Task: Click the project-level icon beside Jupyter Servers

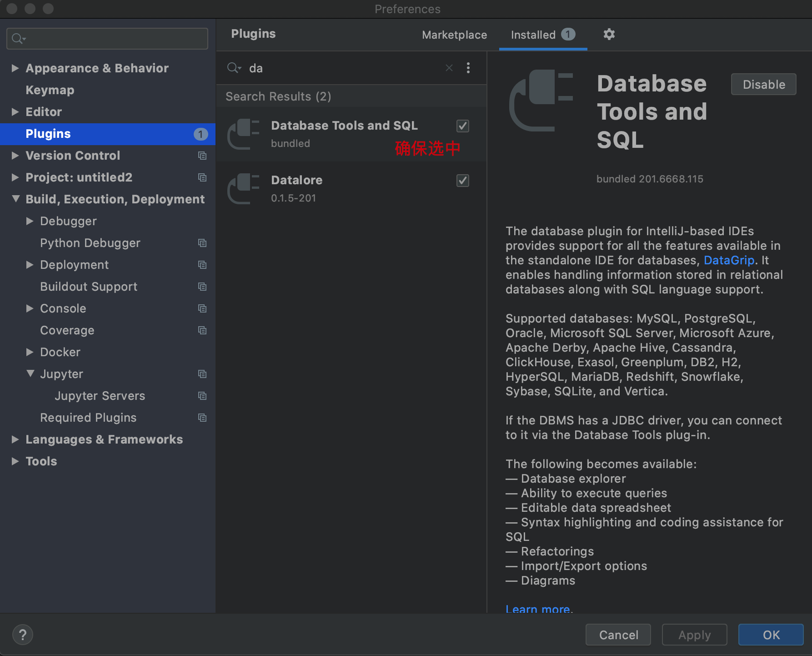Action: (x=202, y=396)
